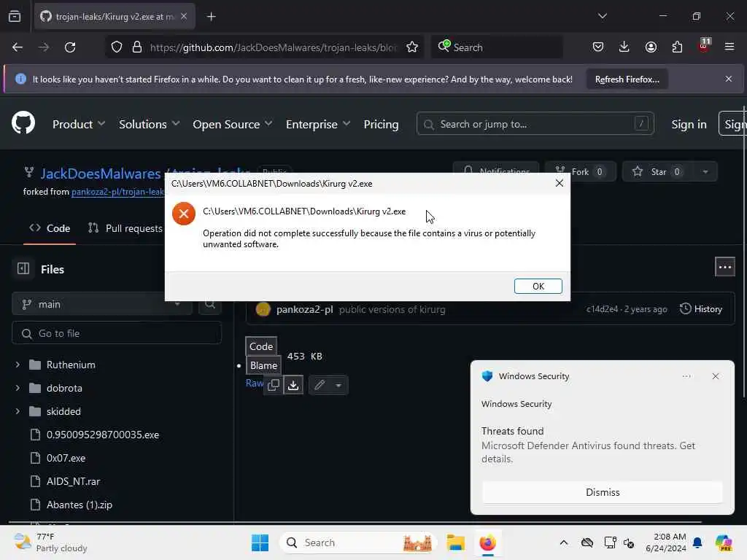The width and height of the screenshot is (747, 560).
Task: Select the Code view tab
Action: tap(261, 346)
